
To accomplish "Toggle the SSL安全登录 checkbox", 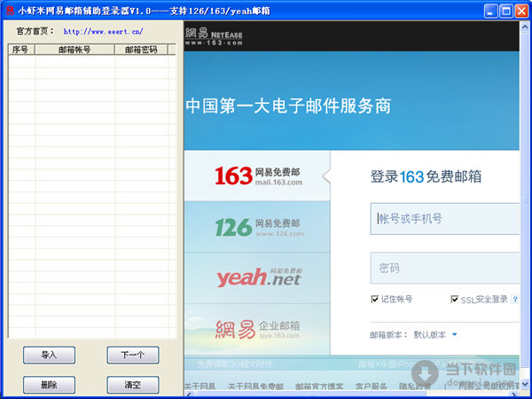I will (455, 300).
